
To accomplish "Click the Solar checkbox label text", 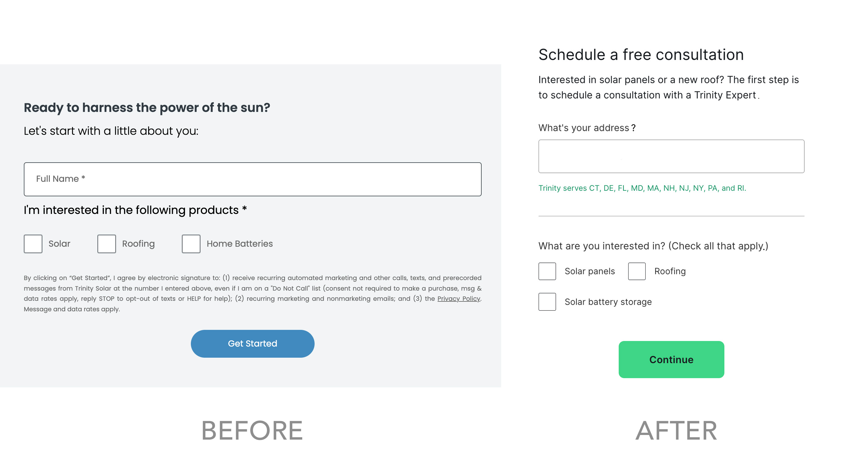I will 59,244.
